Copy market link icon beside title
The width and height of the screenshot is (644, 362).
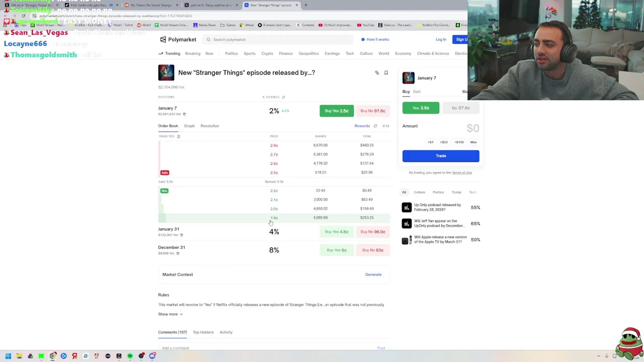[377, 73]
